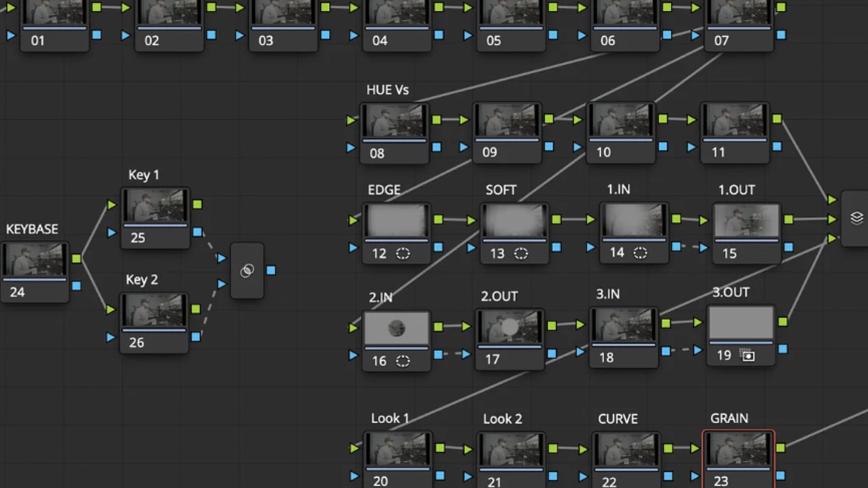Screen dimensions: 868x488
Task: Select the HUE Vs node 08
Action: coord(394,133)
